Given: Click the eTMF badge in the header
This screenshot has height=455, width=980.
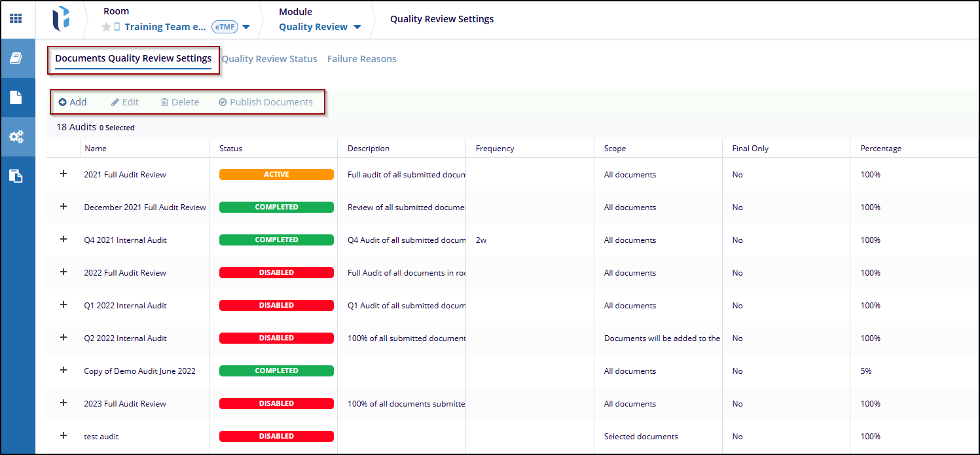Looking at the screenshot, I should 225,27.
